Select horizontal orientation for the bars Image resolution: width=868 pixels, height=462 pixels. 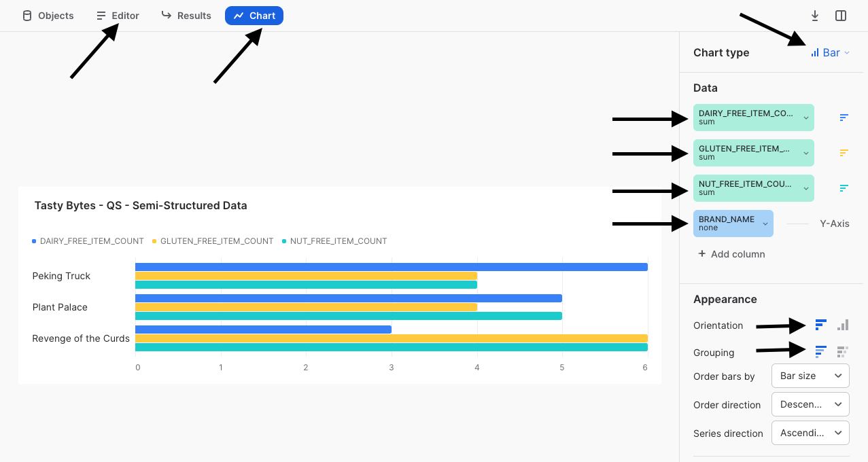(820, 325)
